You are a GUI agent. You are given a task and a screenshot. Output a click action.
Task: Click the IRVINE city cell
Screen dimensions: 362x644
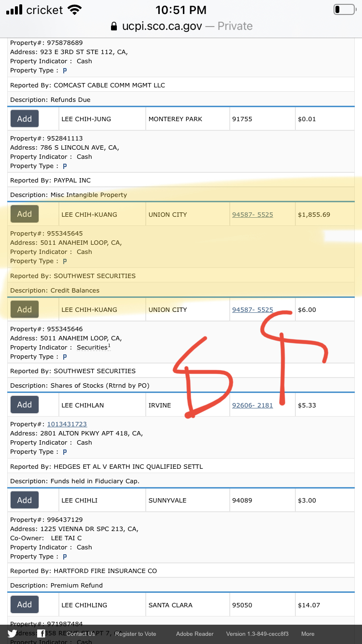[188, 405]
